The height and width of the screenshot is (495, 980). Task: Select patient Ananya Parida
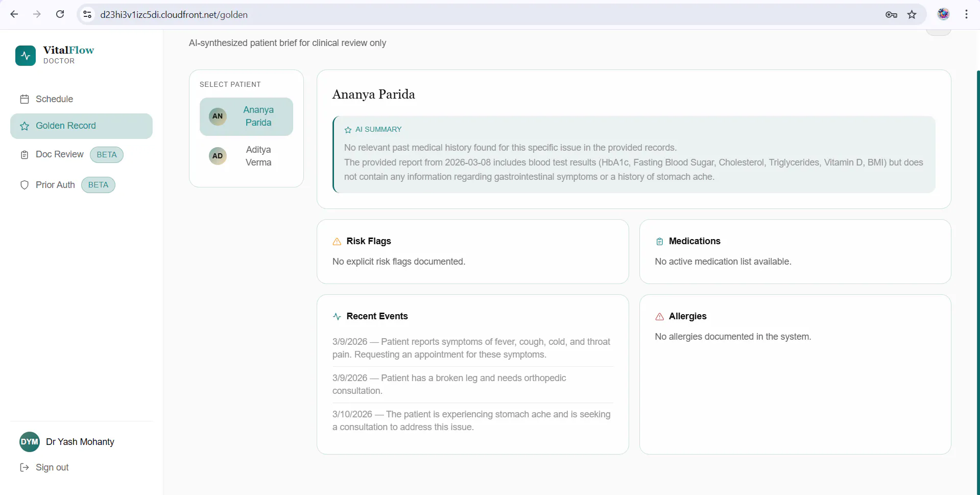(246, 116)
